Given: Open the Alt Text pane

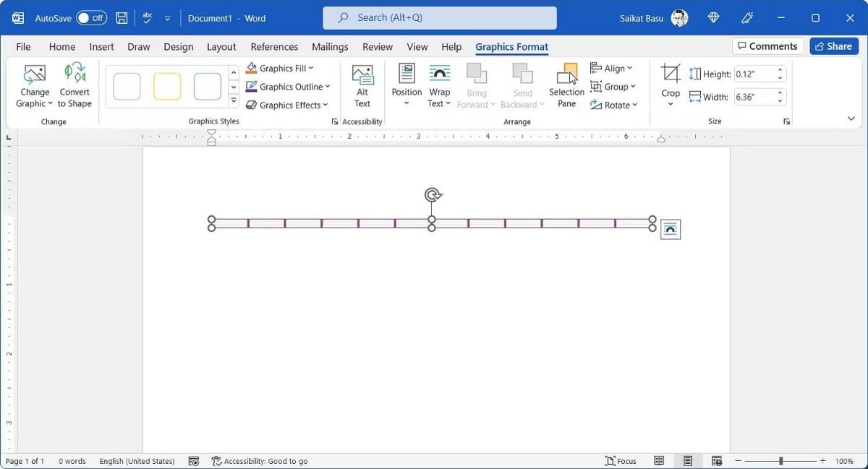Looking at the screenshot, I should (362, 85).
